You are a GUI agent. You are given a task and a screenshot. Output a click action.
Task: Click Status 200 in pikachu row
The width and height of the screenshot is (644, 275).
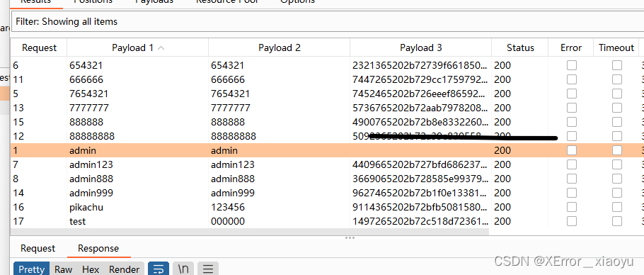[502, 207]
